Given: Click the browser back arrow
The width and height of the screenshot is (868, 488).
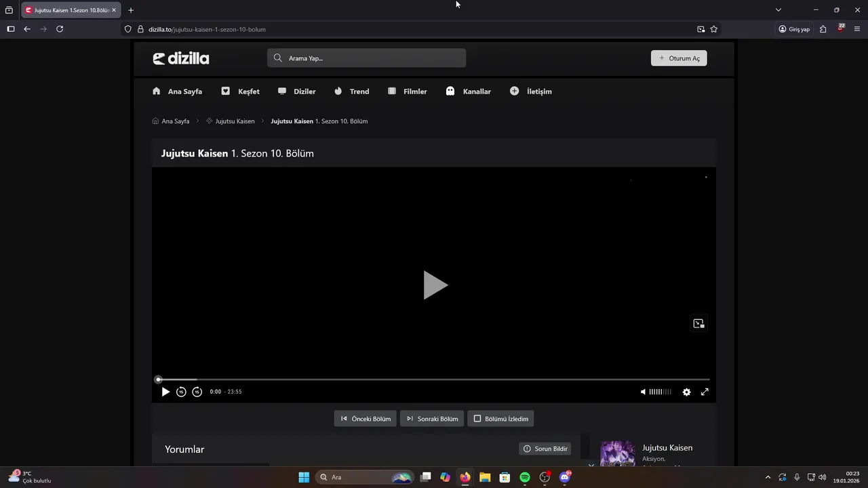Looking at the screenshot, I should click(27, 29).
